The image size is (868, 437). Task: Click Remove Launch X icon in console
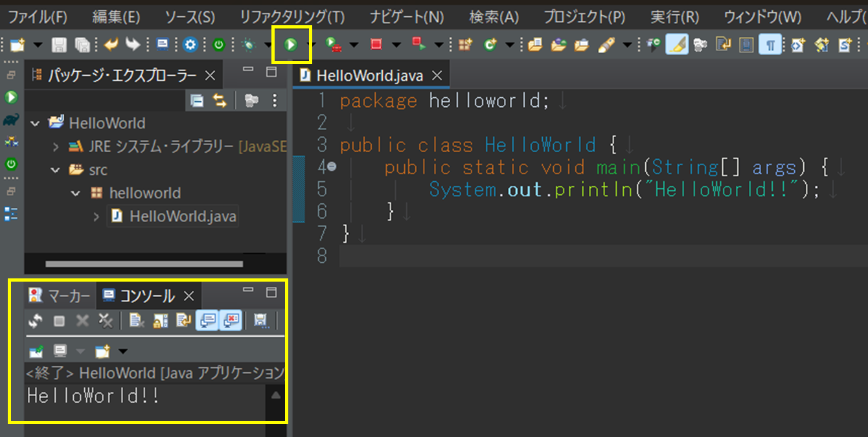pos(82,320)
